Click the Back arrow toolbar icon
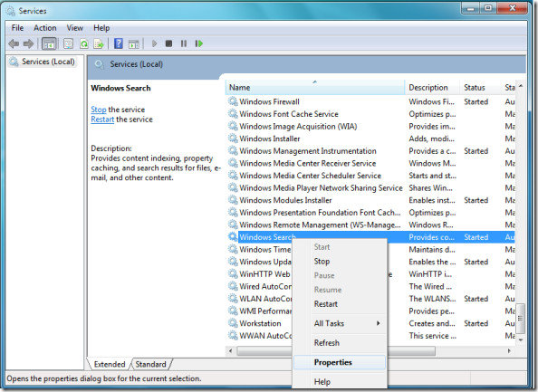Image resolution: width=538 pixels, height=392 pixels. tap(14, 43)
